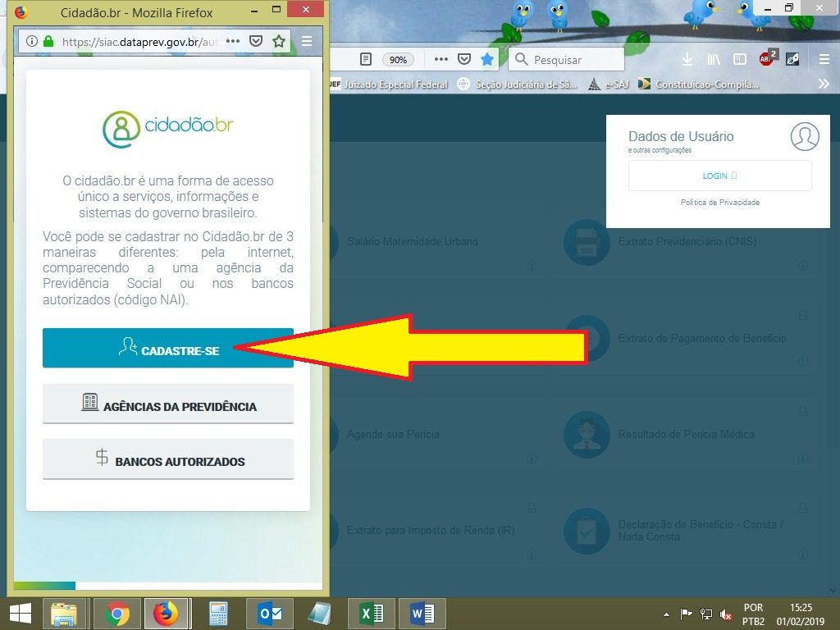840x630 pixels.
Task: Select Resultado de Perícia Médica service
Action: point(687,435)
